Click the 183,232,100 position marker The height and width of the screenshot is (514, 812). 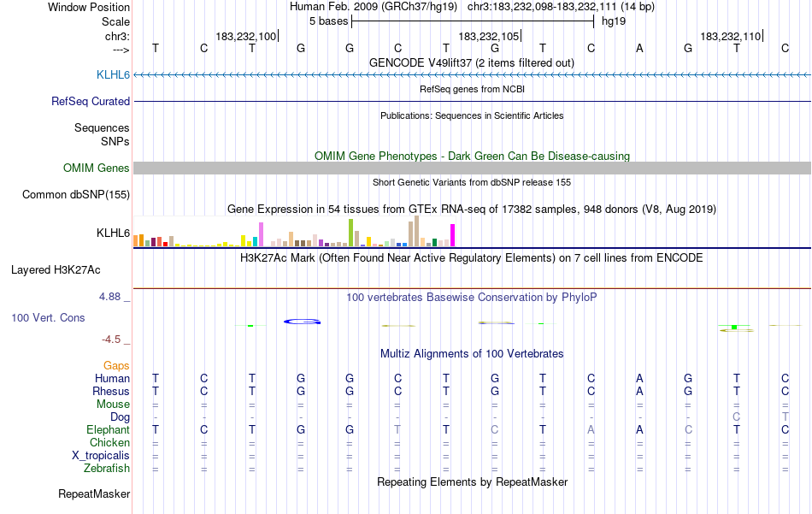click(x=246, y=36)
